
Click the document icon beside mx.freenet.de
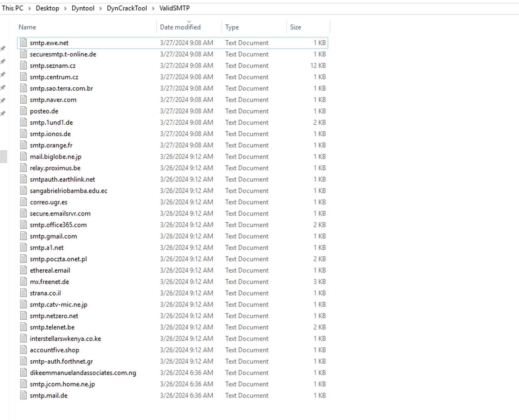tap(23, 282)
